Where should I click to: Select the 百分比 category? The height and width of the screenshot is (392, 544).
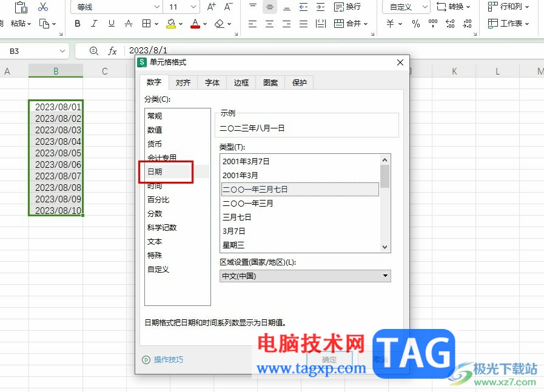point(158,200)
